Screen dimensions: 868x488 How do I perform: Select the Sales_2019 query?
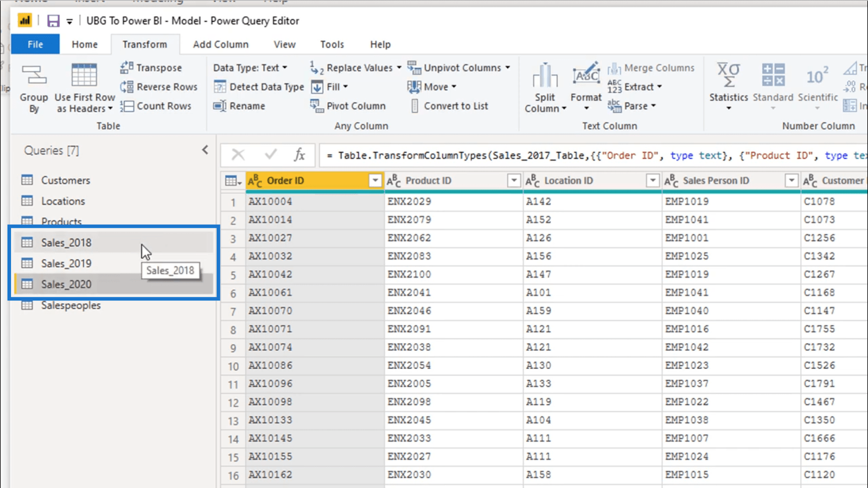tap(114, 264)
